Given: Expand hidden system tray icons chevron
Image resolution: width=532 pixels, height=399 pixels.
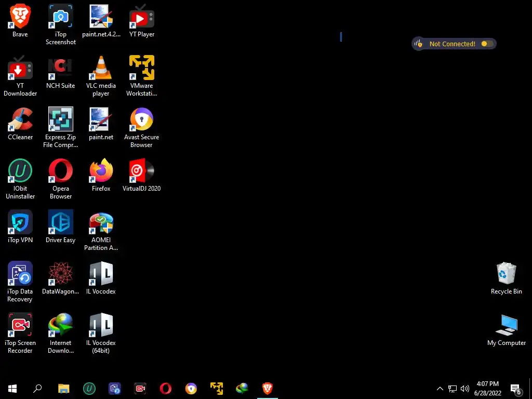Looking at the screenshot, I should 440,389.
